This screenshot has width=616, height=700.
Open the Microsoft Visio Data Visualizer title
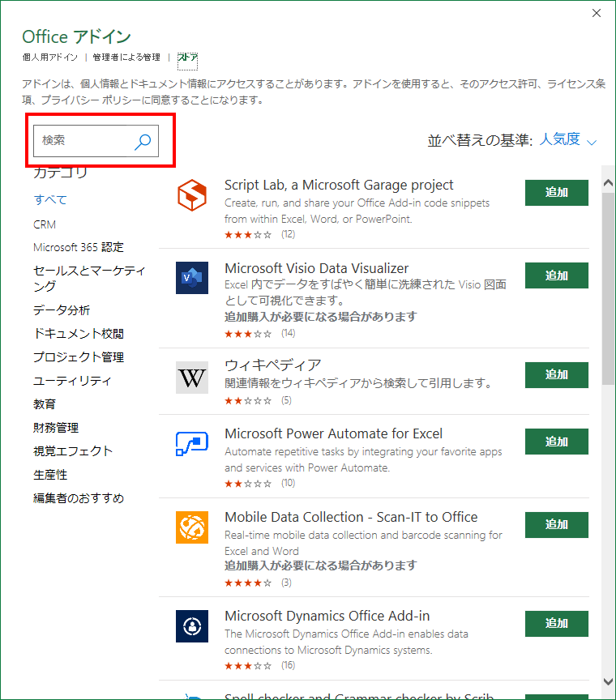pyautogui.click(x=316, y=268)
